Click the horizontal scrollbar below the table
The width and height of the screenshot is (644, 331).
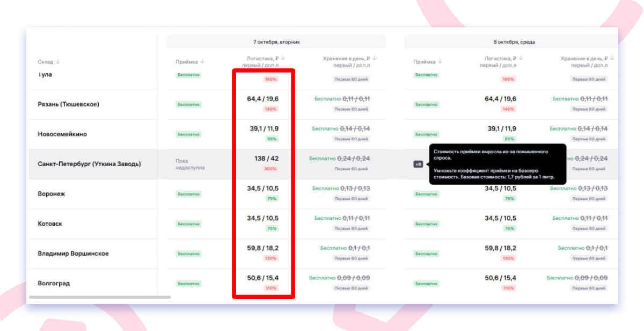(x=100, y=297)
